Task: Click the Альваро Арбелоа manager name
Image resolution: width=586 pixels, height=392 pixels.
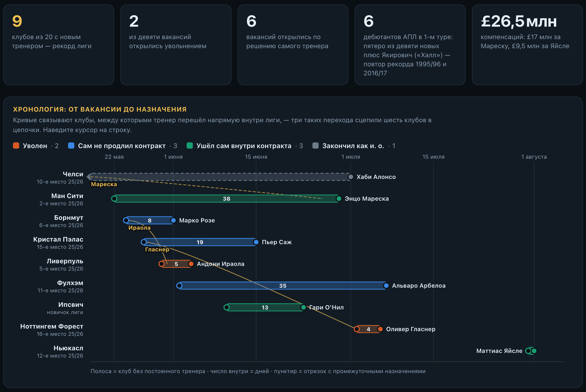Action: coord(419,286)
